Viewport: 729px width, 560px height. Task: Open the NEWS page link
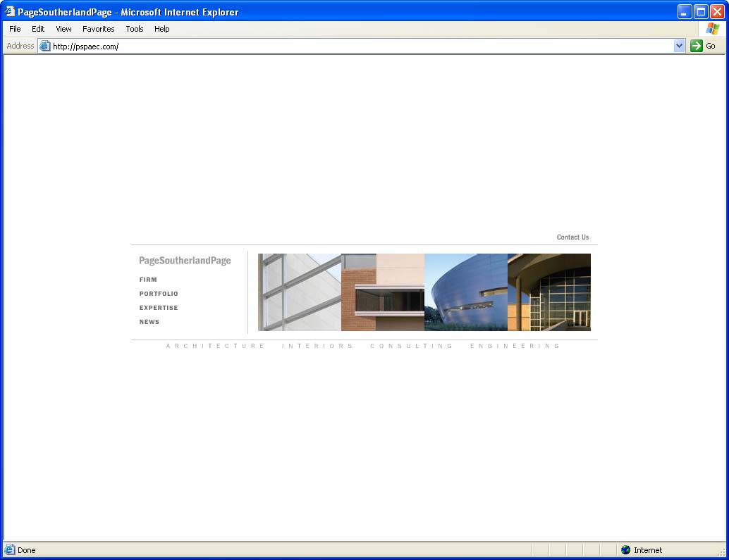point(149,322)
